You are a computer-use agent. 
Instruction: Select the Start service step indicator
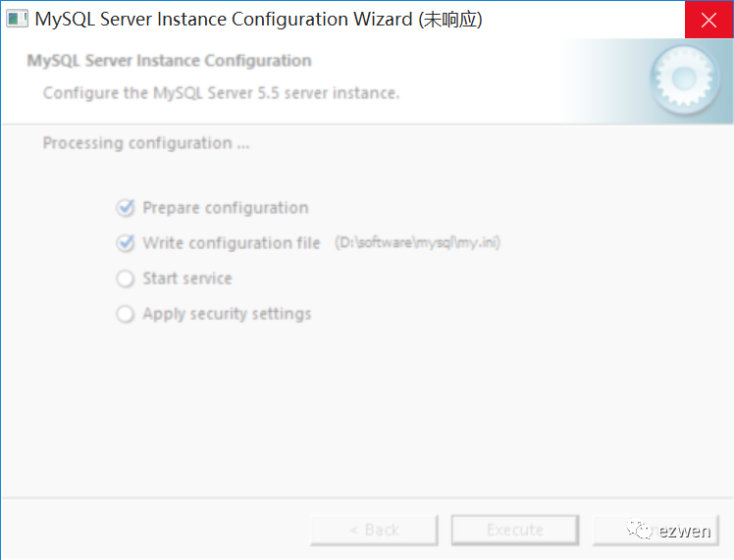pos(125,279)
